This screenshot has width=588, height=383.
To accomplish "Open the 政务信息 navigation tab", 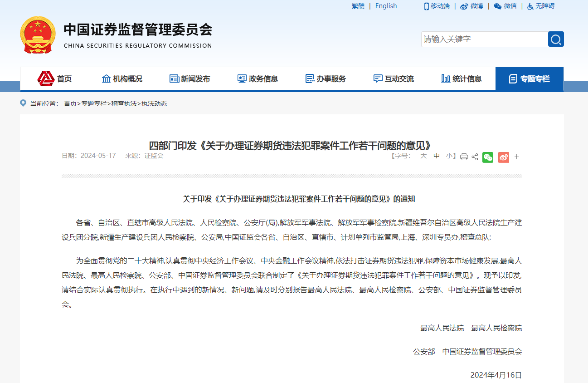I will click(x=258, y=79).
